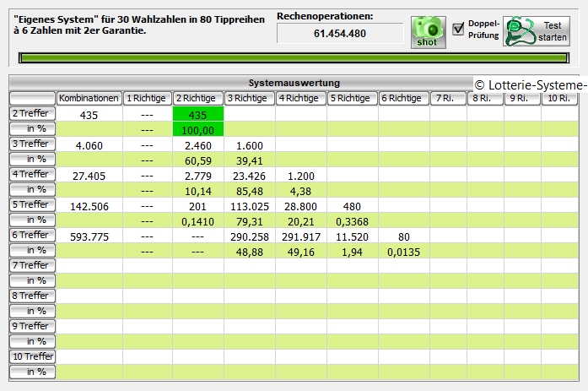Click the 49,16 percentage cell
This screenshot has width=588, height=391.
(x=301, y=253)
